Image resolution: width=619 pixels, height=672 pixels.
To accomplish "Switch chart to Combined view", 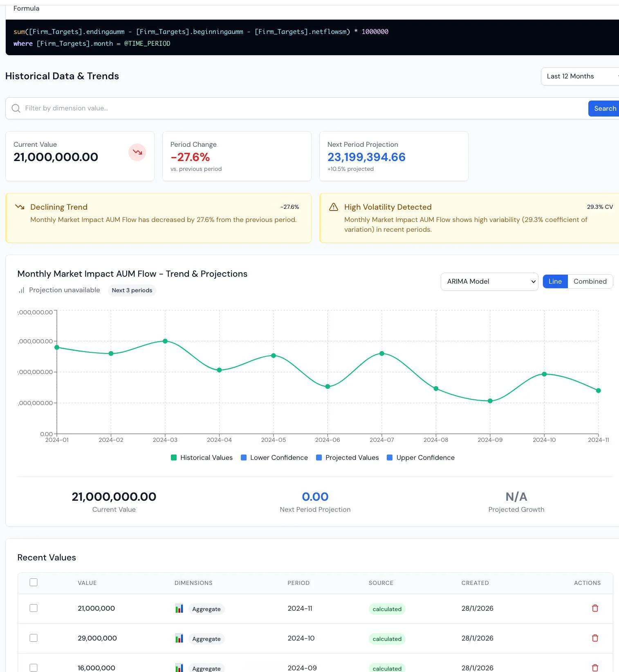I will coord(590,282).
